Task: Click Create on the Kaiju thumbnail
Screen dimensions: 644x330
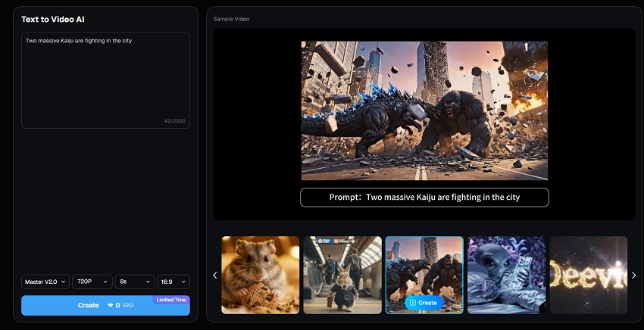Action: pos(424,303)
